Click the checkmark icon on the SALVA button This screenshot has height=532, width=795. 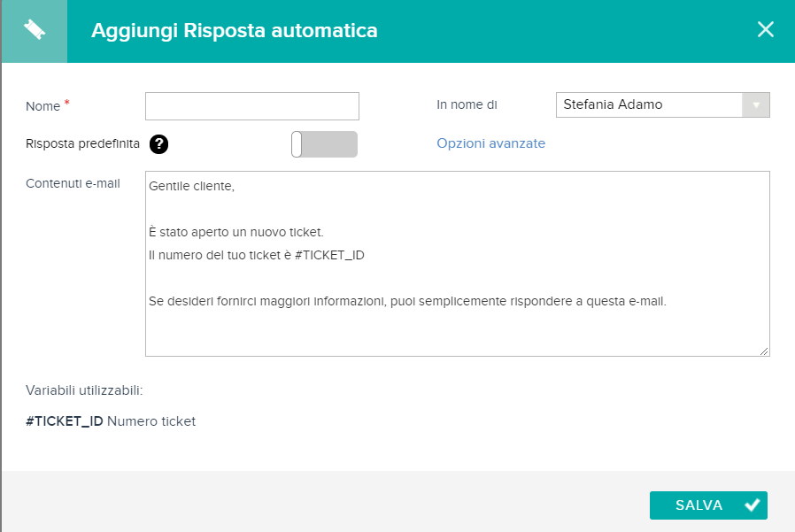point(752,505)
